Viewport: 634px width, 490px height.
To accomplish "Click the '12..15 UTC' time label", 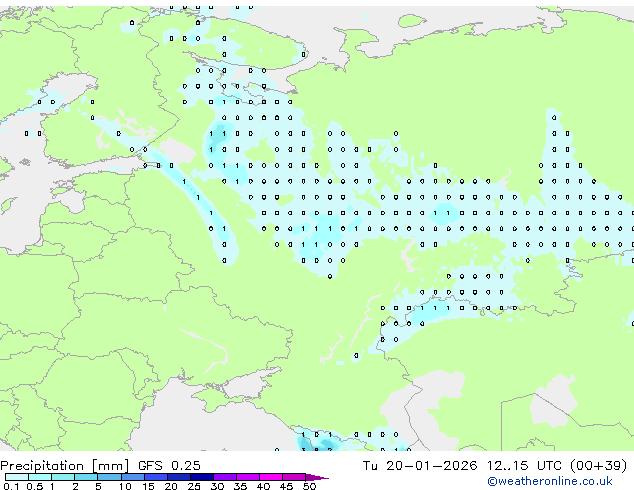I will pyautogui.click(x=524, y=466).
